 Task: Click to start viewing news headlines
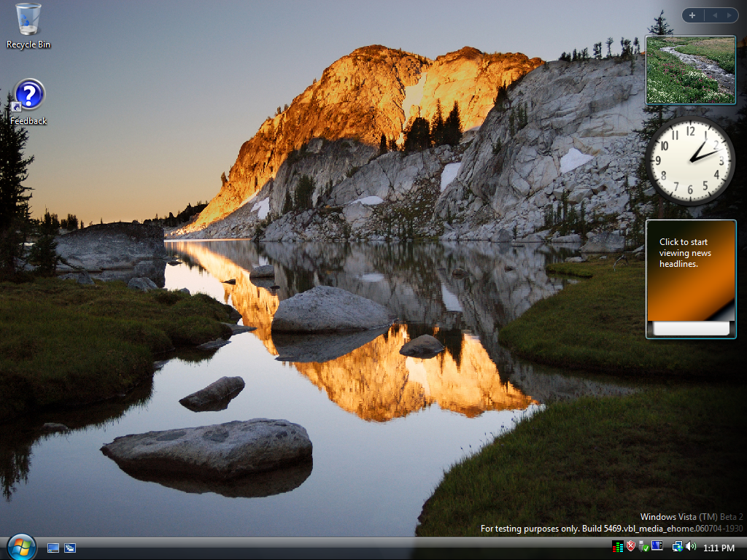[x=685, y=253]
